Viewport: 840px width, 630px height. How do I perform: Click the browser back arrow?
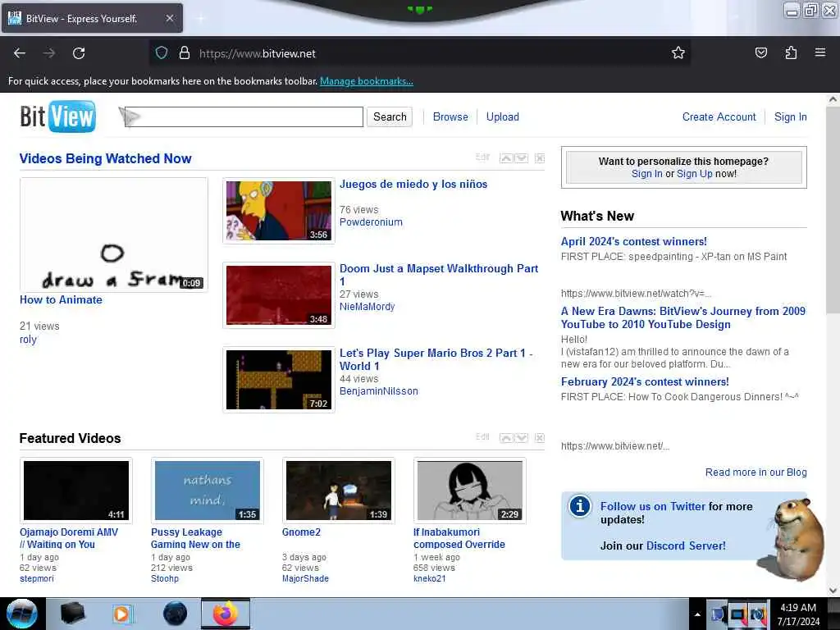tap(20, 53)
